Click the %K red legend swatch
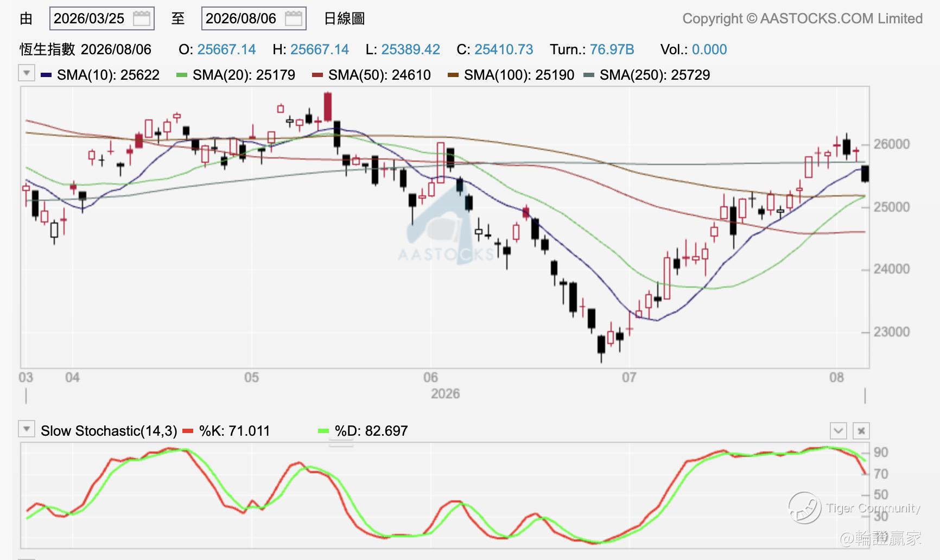Screen dimensions: 940x560 tap(188, 431)
